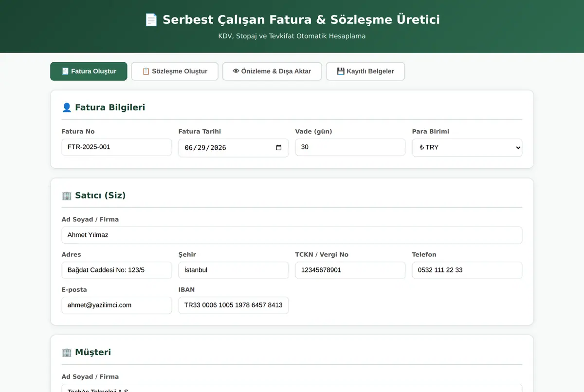The image size is (584, 392).
Task: Switch to Sözleşme Oluştur tab
Action: tap(175, 71)
